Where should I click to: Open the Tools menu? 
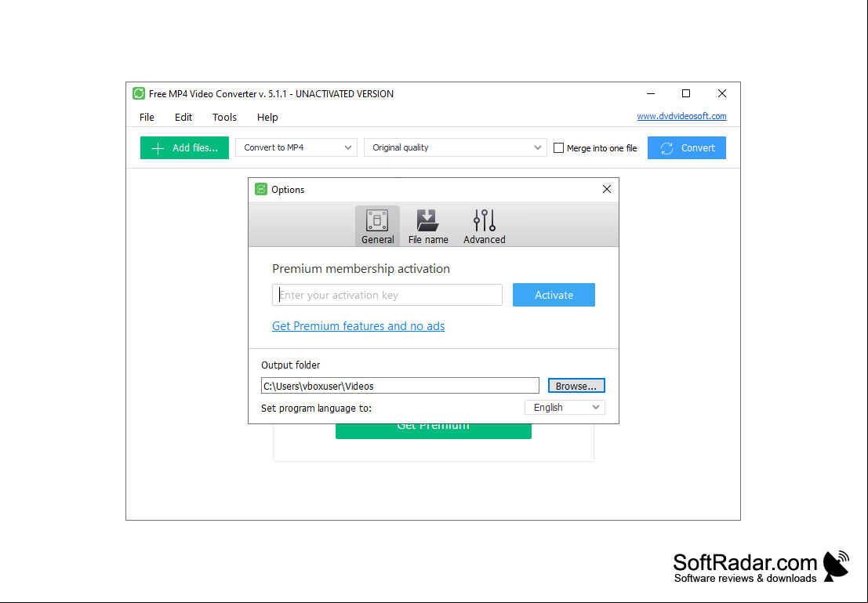(x=224, y=118)
